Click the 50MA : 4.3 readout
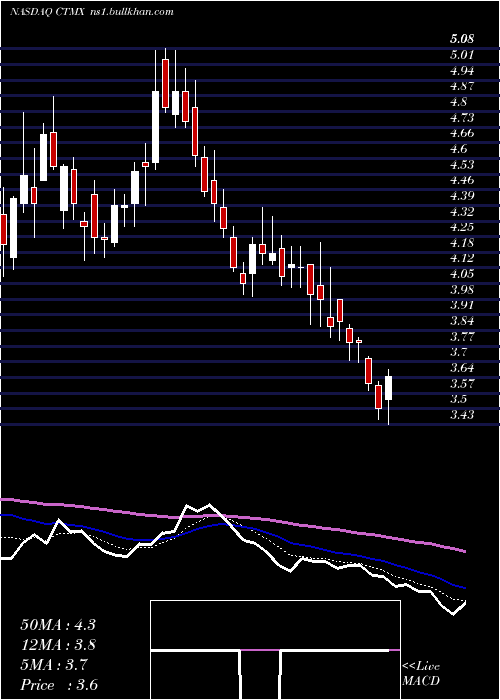Viewport: 500px width, 700px height. (x=58, y=625)
